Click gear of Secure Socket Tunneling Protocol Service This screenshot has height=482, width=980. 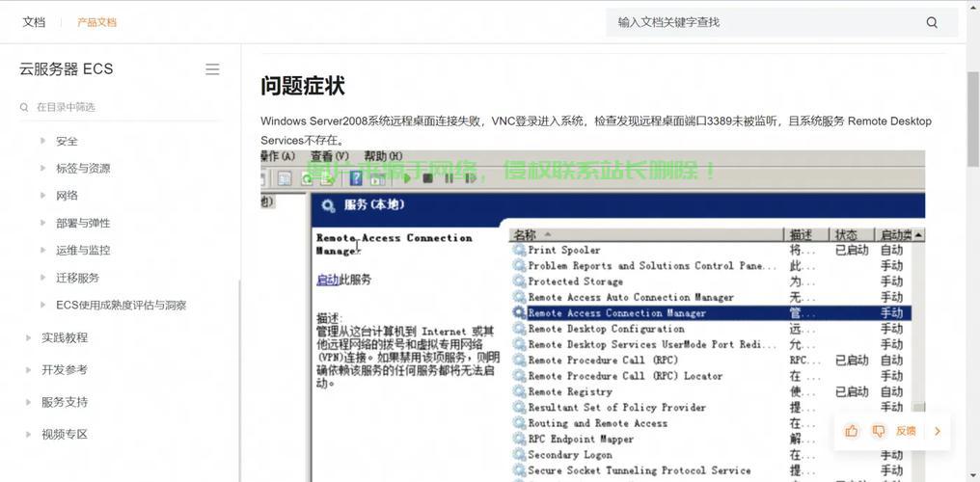[x=519, y=470]
